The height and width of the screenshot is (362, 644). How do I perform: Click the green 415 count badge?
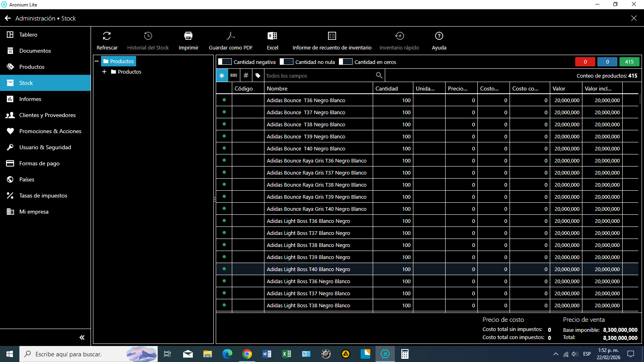click(629, 62)
